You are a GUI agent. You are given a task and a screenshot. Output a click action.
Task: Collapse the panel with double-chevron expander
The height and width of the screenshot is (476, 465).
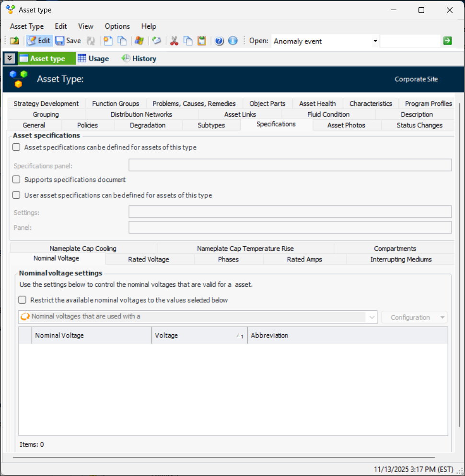tap(10, 58)
